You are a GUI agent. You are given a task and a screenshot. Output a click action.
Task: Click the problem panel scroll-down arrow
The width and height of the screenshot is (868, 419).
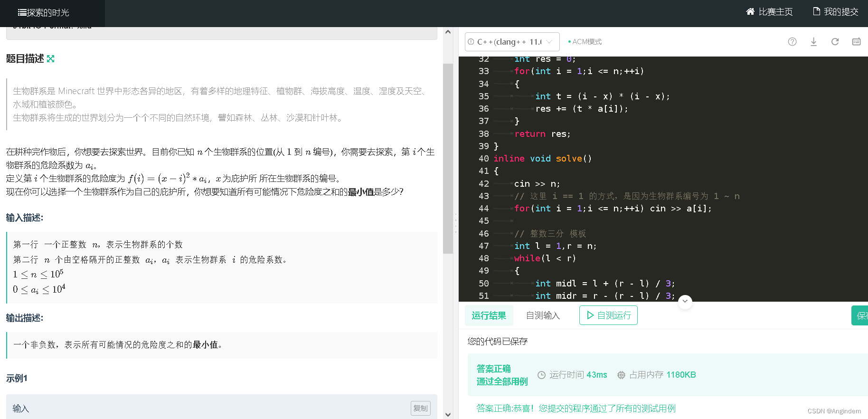[448, 414]
